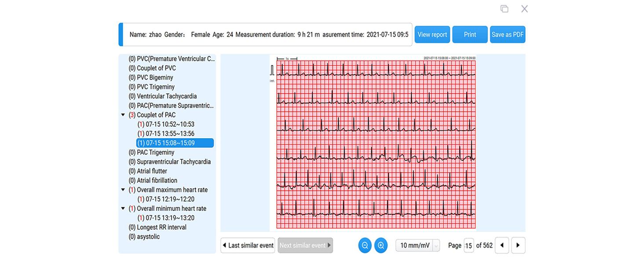Click the restore window icon
The image size is (644, 264).
(x=504, y=9)
